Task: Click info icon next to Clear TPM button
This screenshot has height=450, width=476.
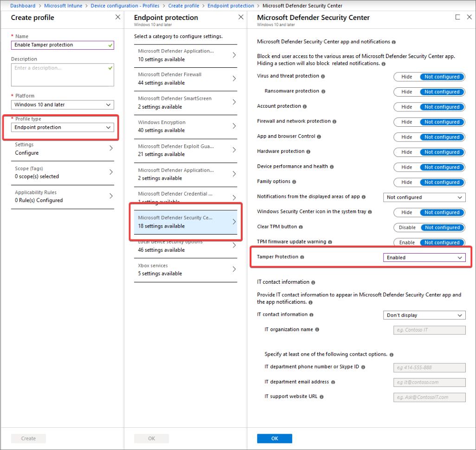Action: [301, 227]
